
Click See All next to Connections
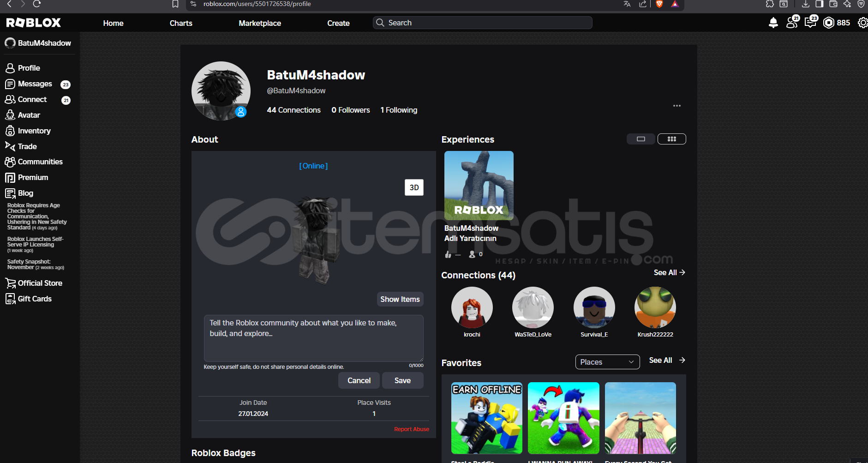(670, 272)
